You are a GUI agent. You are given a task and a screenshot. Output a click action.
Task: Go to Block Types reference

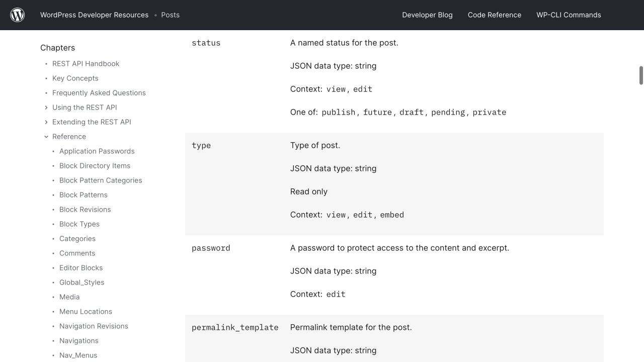coord(79,224)
